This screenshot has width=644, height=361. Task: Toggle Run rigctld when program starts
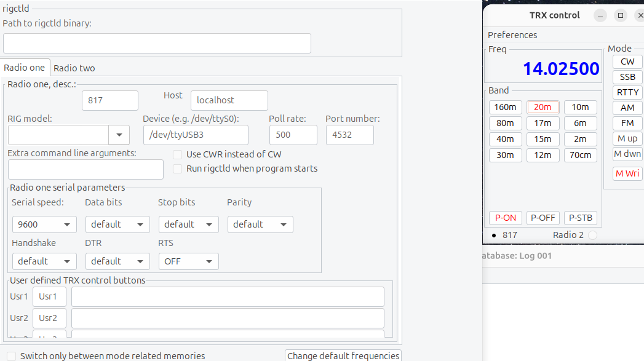pos(178,169)
